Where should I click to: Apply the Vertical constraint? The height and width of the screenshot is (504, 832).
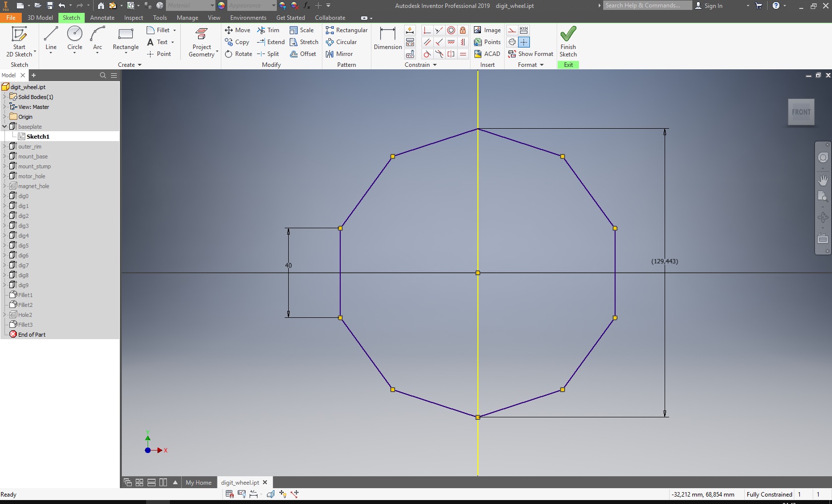(x=463, y=42)
